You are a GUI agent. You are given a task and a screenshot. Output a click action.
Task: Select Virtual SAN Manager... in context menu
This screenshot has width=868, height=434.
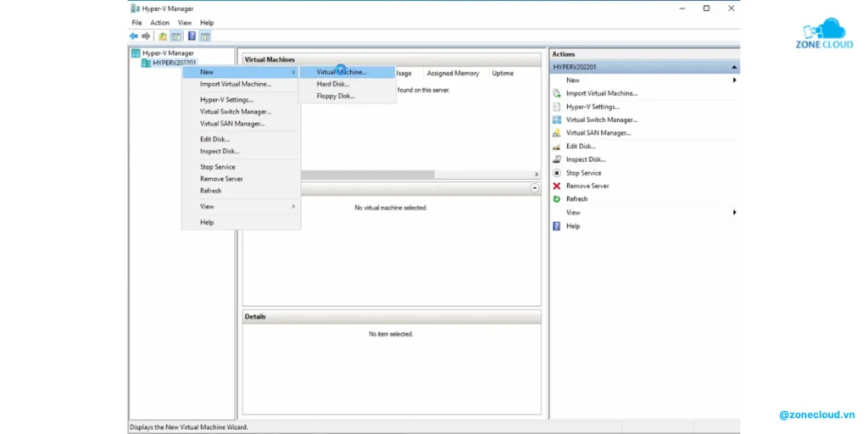tap(242, 124)
